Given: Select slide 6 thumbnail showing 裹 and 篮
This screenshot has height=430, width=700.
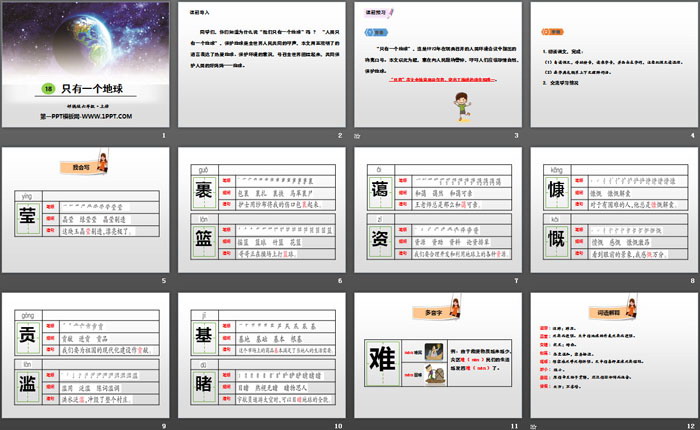Looking at the screenshot, I should coord(262,210).
